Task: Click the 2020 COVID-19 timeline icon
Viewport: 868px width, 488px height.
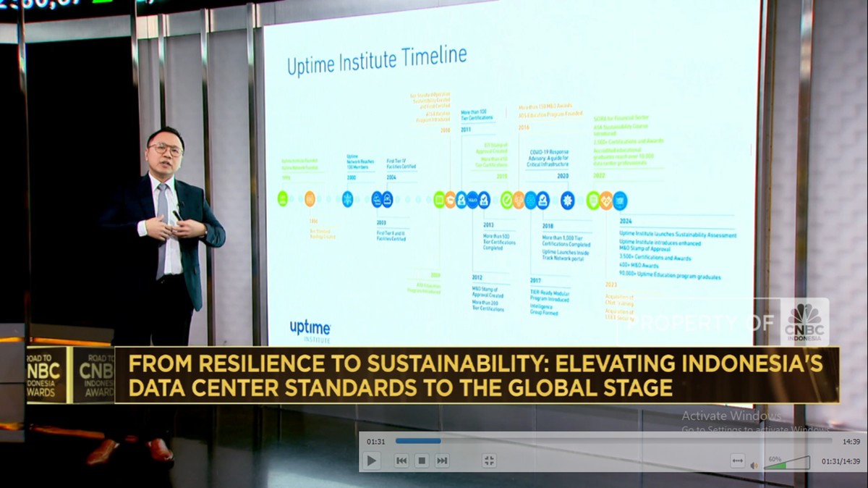Action: click(567, 200)
